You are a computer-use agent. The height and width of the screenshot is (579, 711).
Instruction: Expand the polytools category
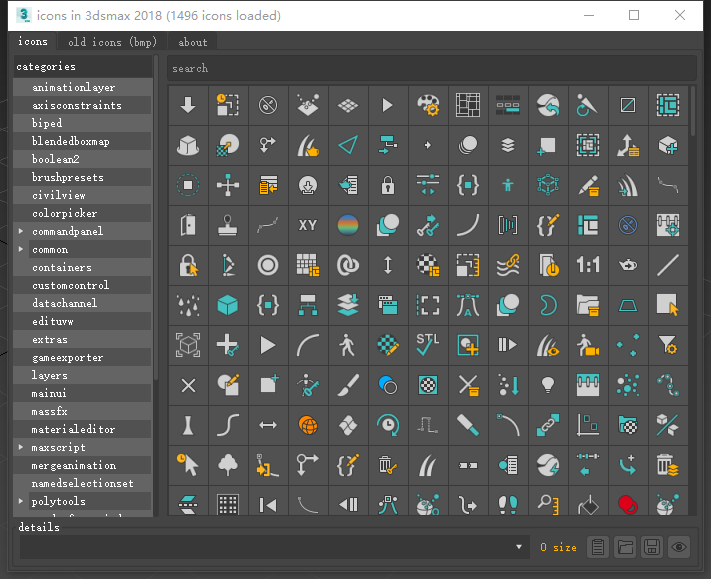point(22,502)
